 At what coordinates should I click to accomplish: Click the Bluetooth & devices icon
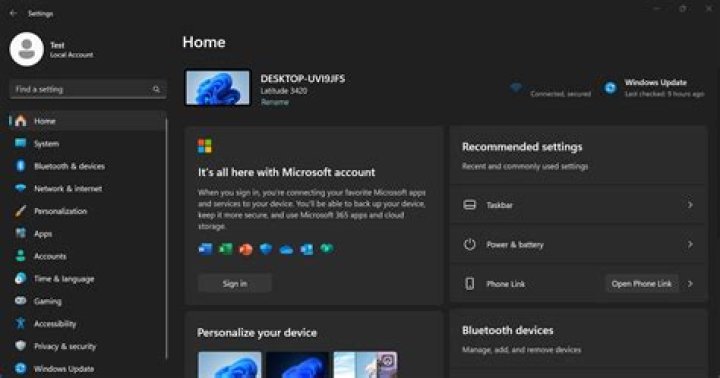coord(21,166)
